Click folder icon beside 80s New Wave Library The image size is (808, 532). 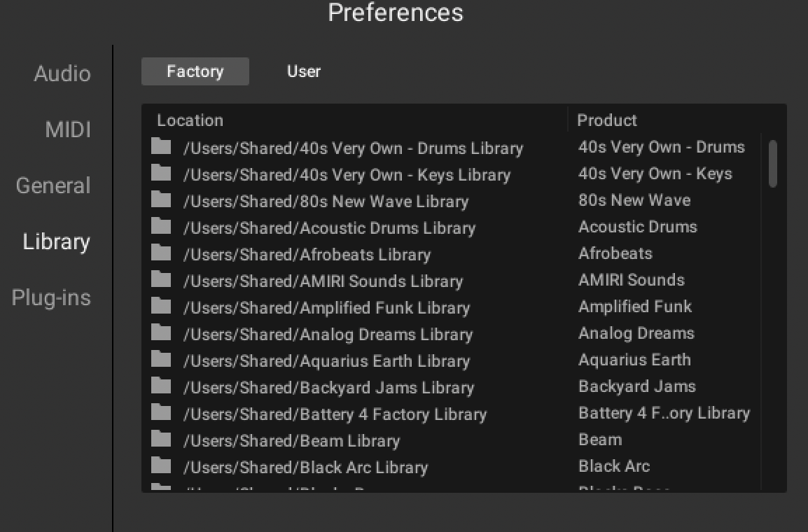161,199
